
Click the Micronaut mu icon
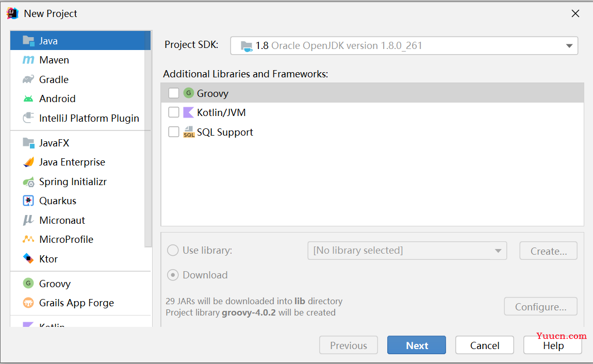tap(28, 220)
